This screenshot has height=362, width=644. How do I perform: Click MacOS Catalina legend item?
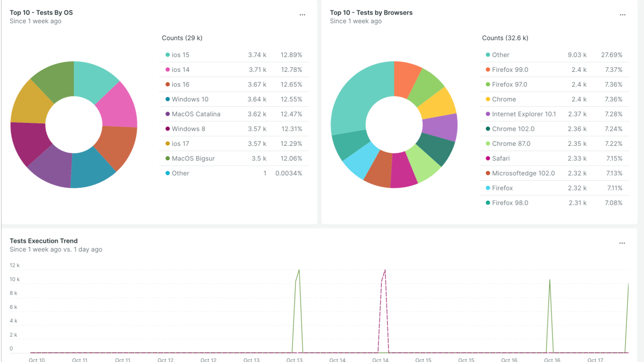click(196, 114)
